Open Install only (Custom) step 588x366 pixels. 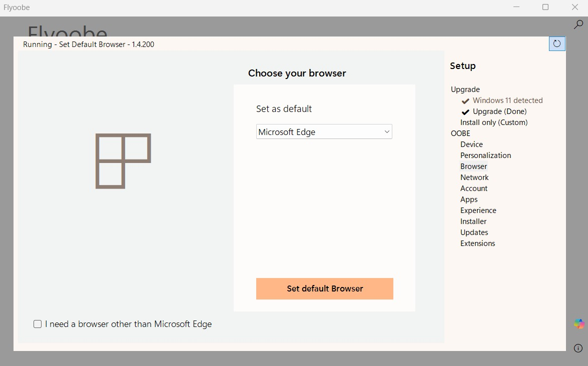pyautogui.click(x=494, y=122)
